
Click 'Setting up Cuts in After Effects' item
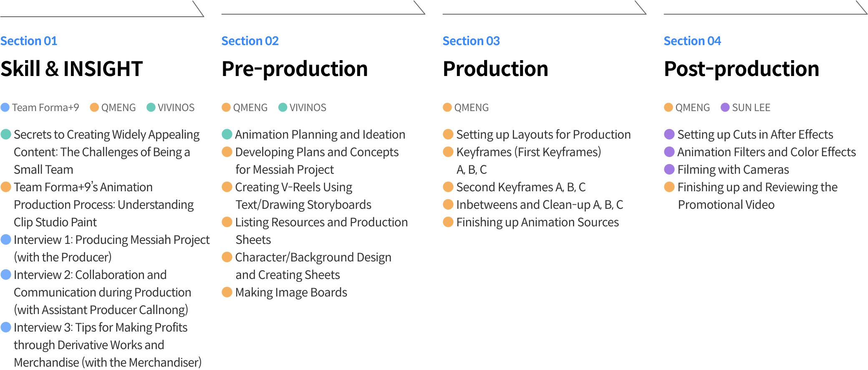[755, 134]
